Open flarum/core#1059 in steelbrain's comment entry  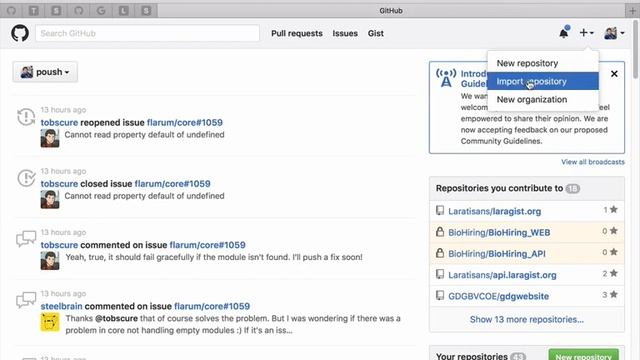pyautogui.click(x=212, y=306)
